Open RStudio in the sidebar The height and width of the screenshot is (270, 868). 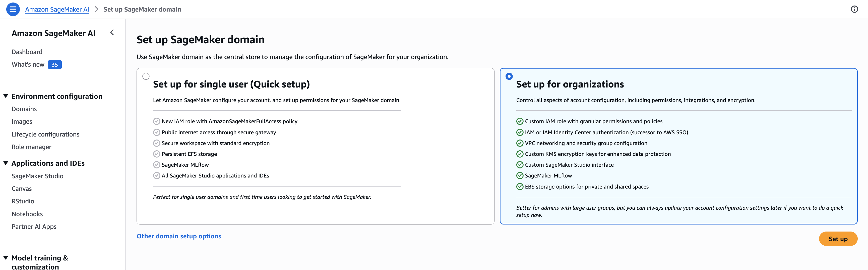(23, 201)
